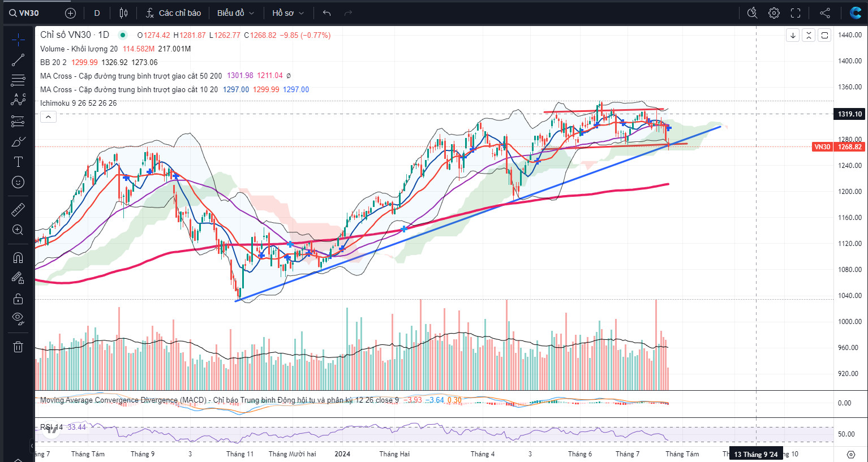Enter fullscreen mode
This screenshot has height=462, width=868.
pyautogui.click(x=796, y=13)
